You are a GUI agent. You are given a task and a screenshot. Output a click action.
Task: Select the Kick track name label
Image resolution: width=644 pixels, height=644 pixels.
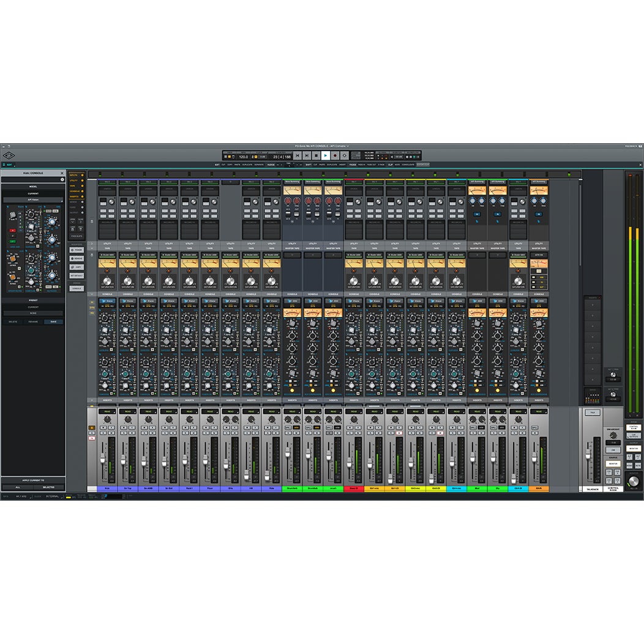(x=107, y=489)
